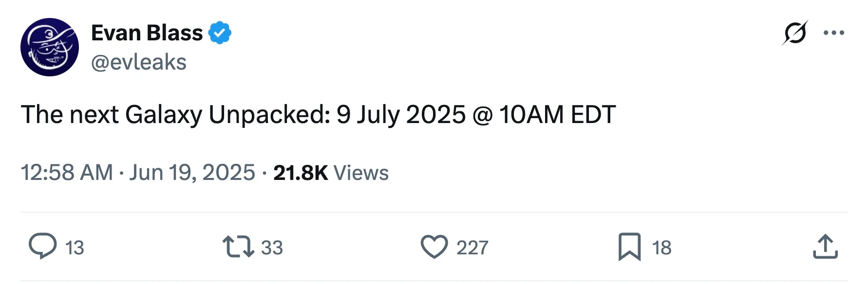
Task: Click the repost count 33
Action: (x=272, y=248)
